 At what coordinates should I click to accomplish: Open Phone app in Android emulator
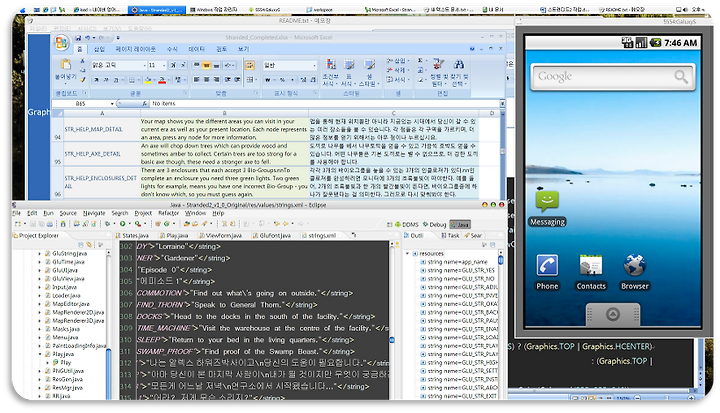click(547, 272)
